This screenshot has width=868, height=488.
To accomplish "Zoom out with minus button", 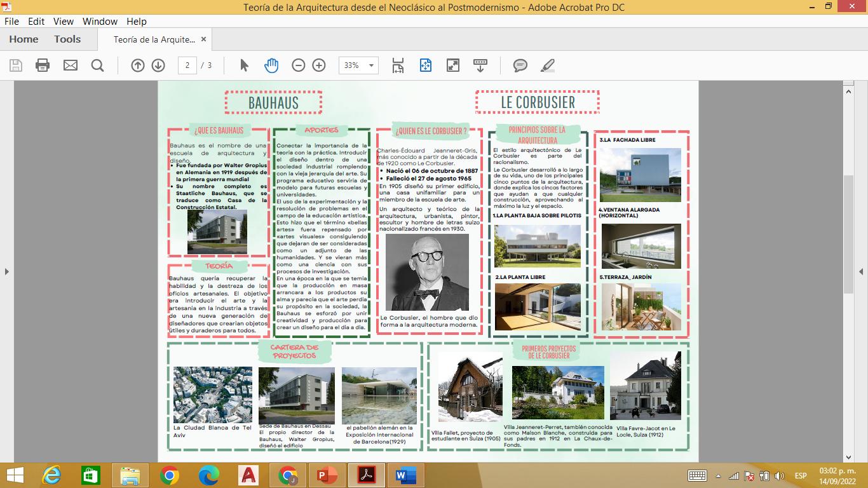I will pyautogui.click(x=298, y=65).
